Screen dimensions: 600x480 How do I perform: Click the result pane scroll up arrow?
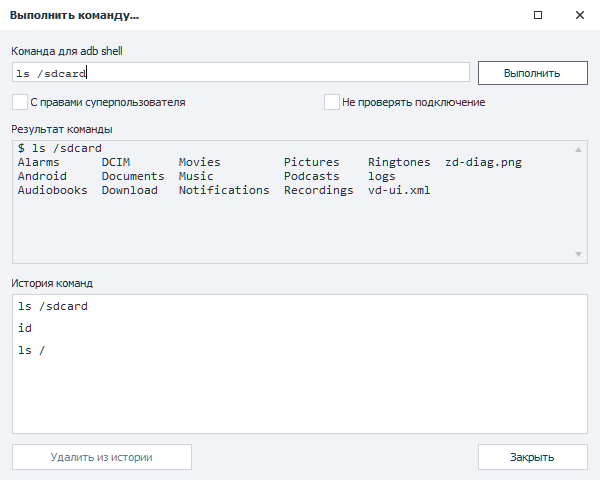[578, 150]
